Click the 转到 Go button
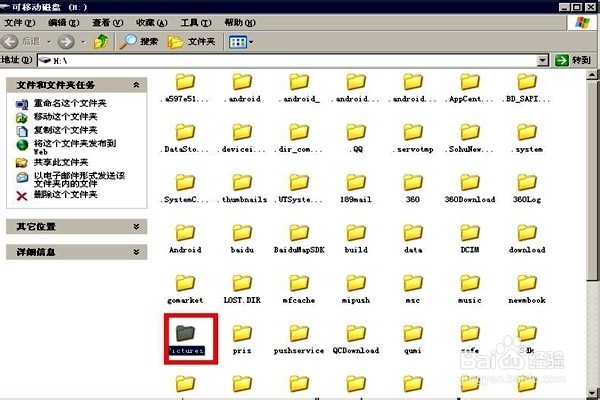The height and width of the screenshot is (400, 600). (x=573, y=60)
